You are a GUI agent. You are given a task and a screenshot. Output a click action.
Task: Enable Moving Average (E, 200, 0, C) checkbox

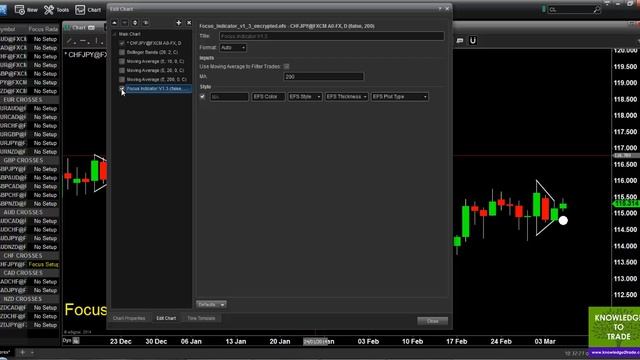[x=122, y=79]
